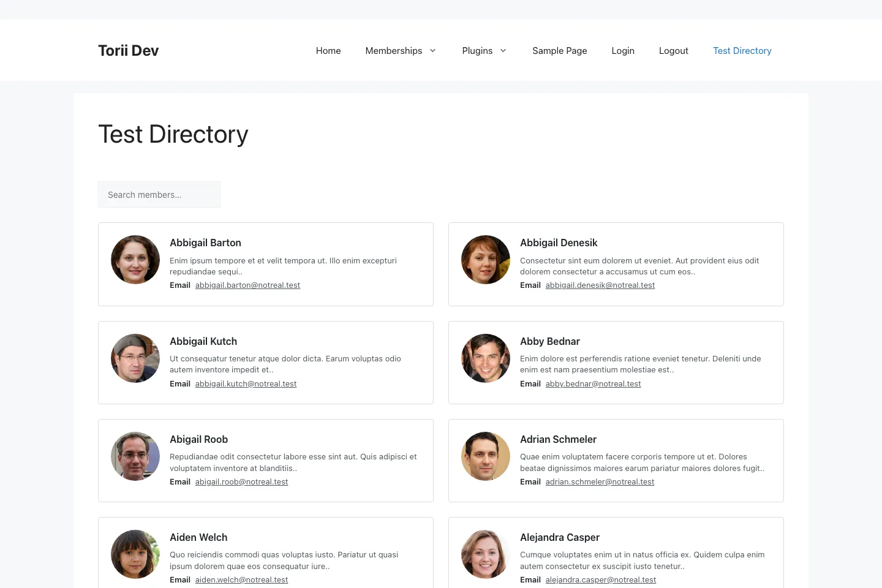Email adrian.schmeler@notreal.test
Screen dimensions: 882x588
tap(600, 482)
